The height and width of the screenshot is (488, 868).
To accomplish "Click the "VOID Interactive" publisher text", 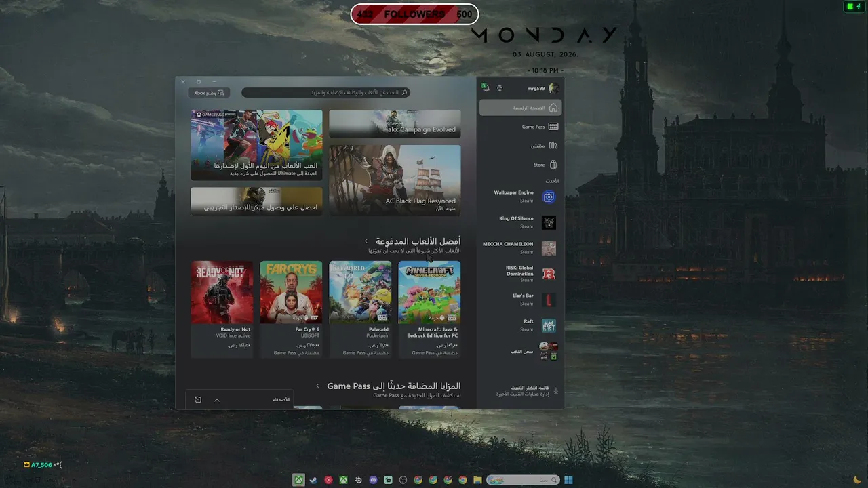I will click(x=235, y=335).
